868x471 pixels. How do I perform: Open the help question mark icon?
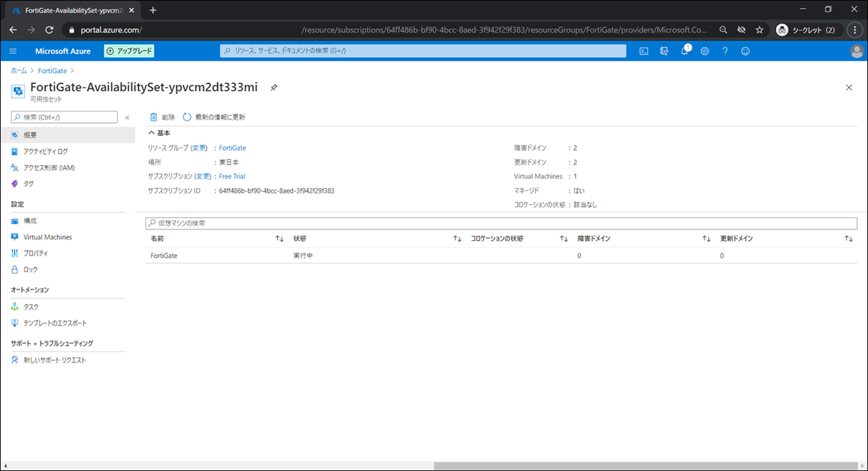(725, 51)
